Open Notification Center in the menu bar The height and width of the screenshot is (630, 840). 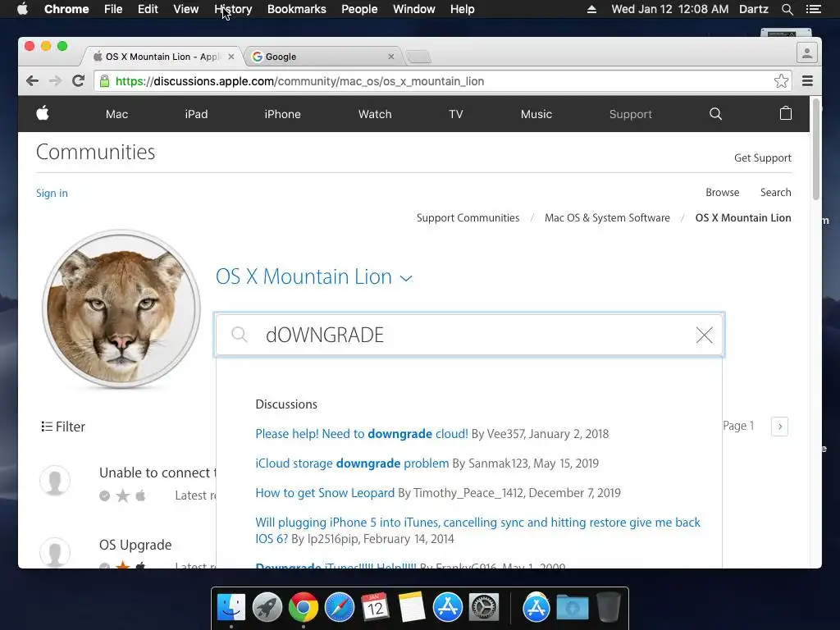(813, 9)
